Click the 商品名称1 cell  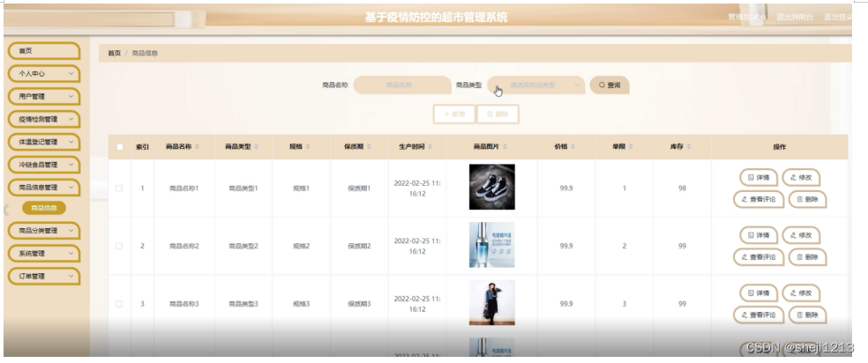(x=183, y=189)
